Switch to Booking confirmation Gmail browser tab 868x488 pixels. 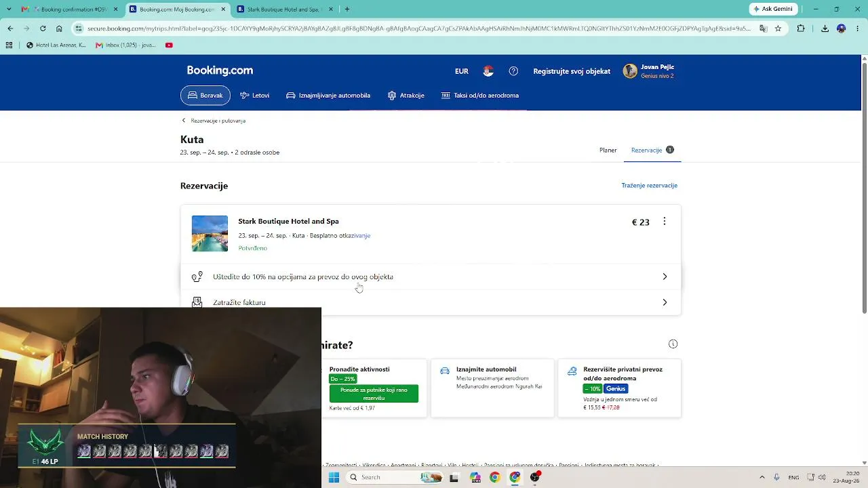68,9
